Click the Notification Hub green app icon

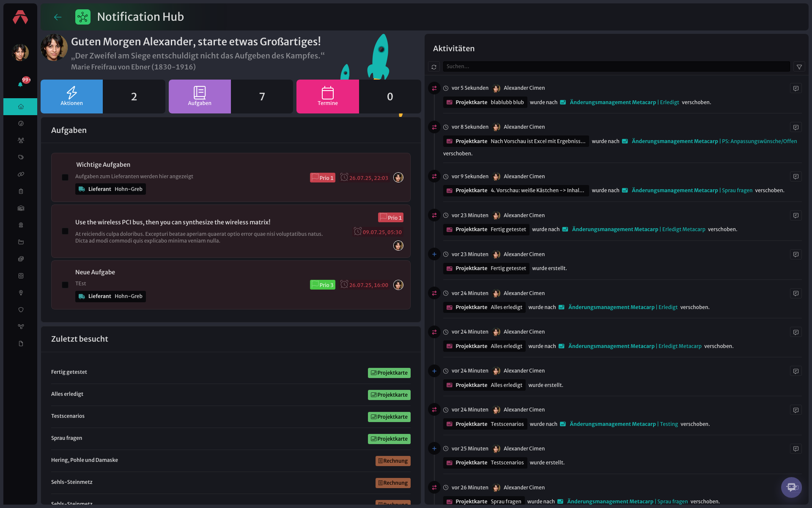click(x=83, y=17)
